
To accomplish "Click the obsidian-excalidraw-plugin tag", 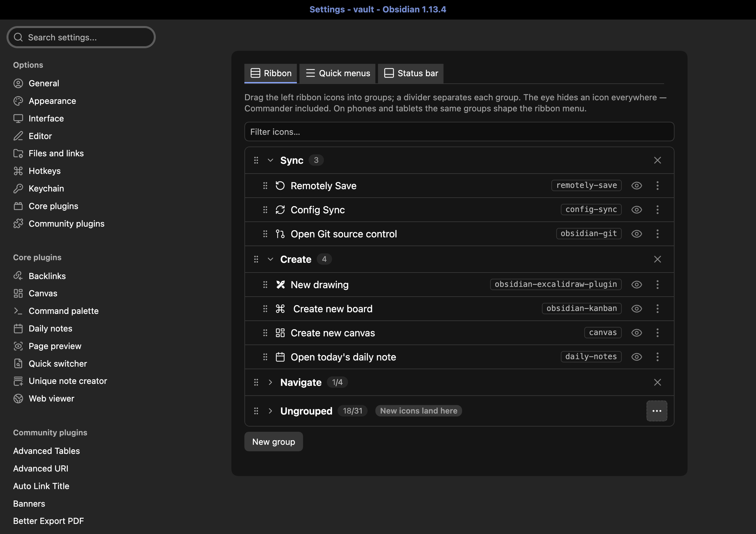I will pos(556,284).
